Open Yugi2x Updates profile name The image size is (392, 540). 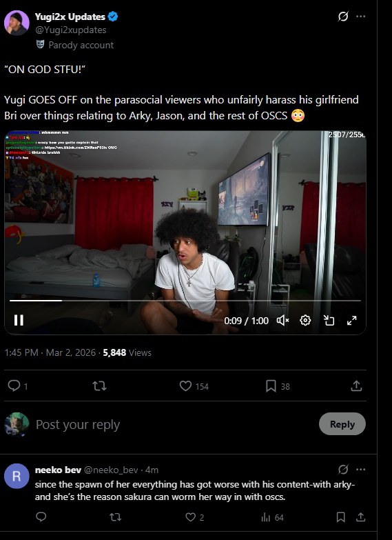click(70, 17)
